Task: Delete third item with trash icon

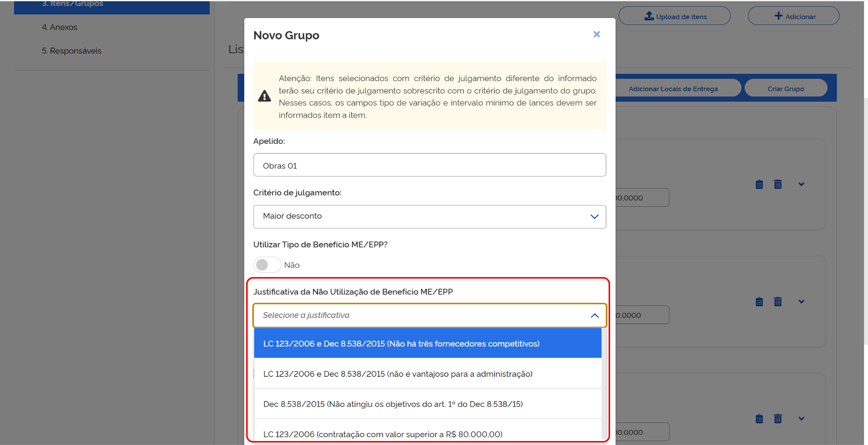Action: (x=778, y=419)
